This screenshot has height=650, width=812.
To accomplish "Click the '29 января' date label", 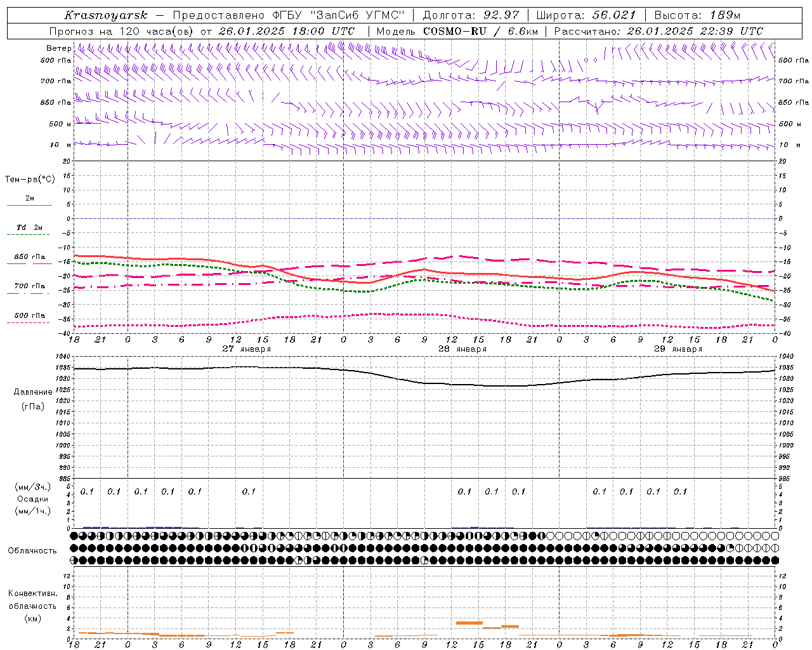I will (678, 349).
